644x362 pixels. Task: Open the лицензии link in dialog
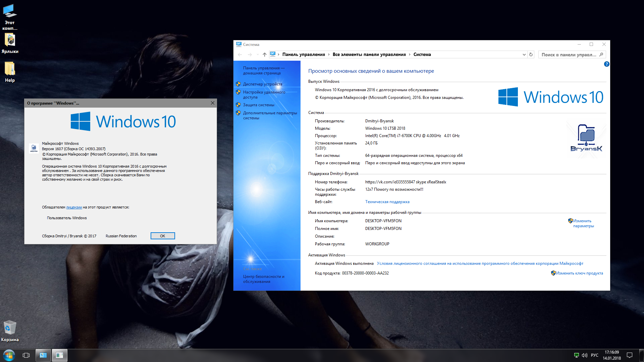click(x=74, y=207)
